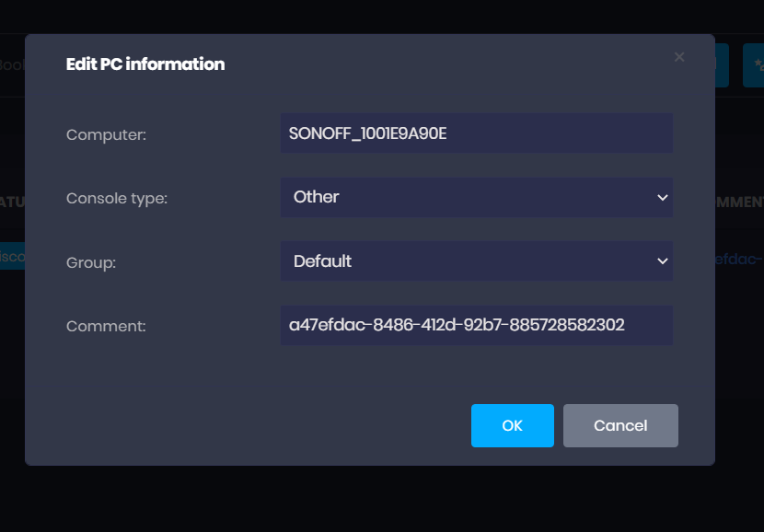Click the Group dropdown chevron arrow
Screen dimensions: 764x532
click(x=662, y=261)
